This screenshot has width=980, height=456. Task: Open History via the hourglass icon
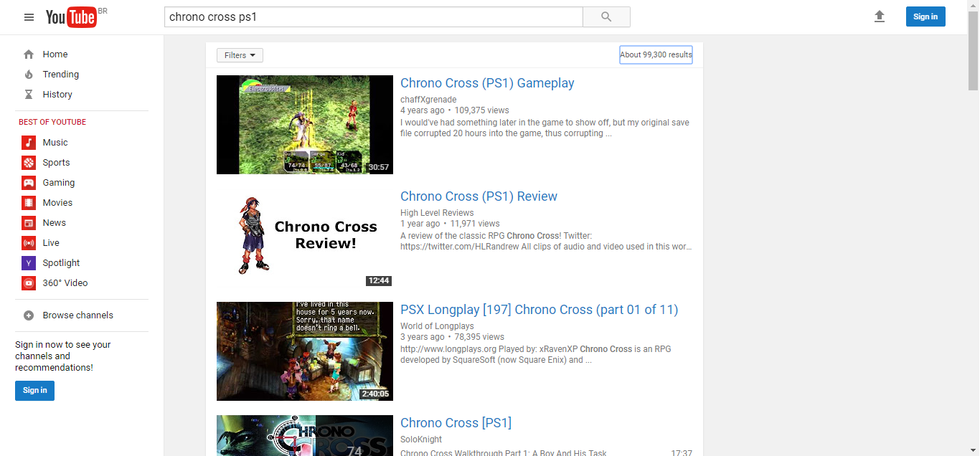29,95
